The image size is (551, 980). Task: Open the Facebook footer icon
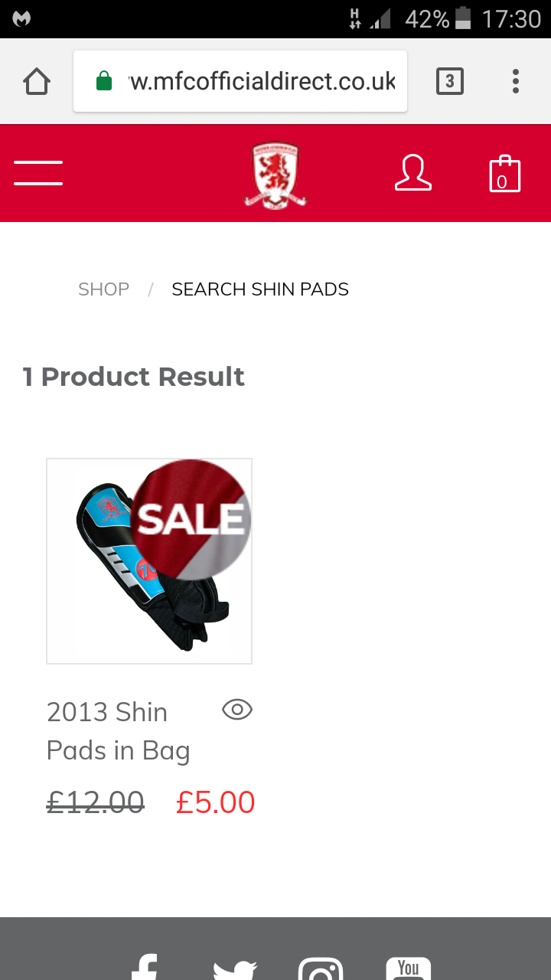[145, 967]
